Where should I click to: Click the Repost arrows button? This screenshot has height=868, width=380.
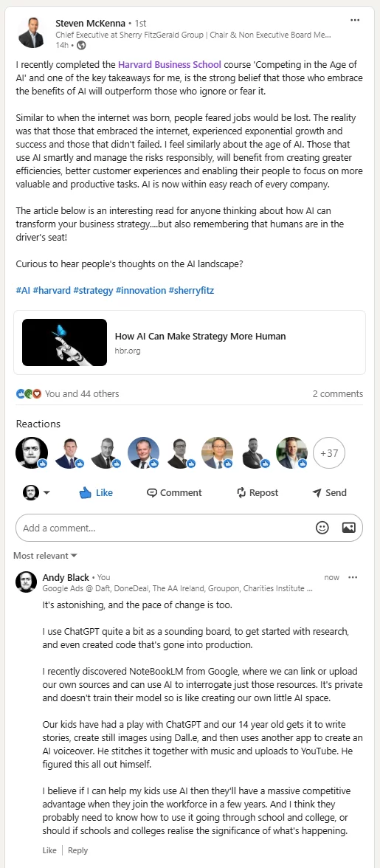[258, 493]
